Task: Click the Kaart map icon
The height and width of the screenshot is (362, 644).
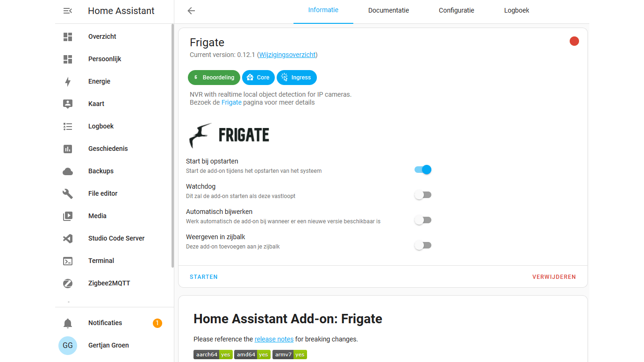Action: [x=68, y=104]
